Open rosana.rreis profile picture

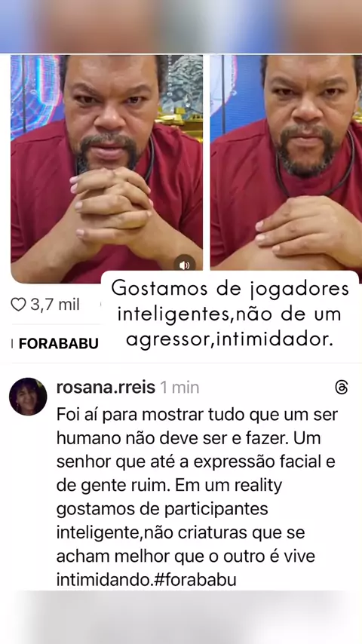point(28,397)
